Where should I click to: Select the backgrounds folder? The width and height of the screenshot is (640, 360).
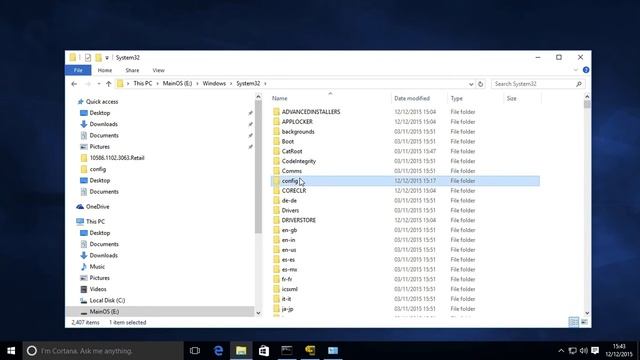(298, 131)
